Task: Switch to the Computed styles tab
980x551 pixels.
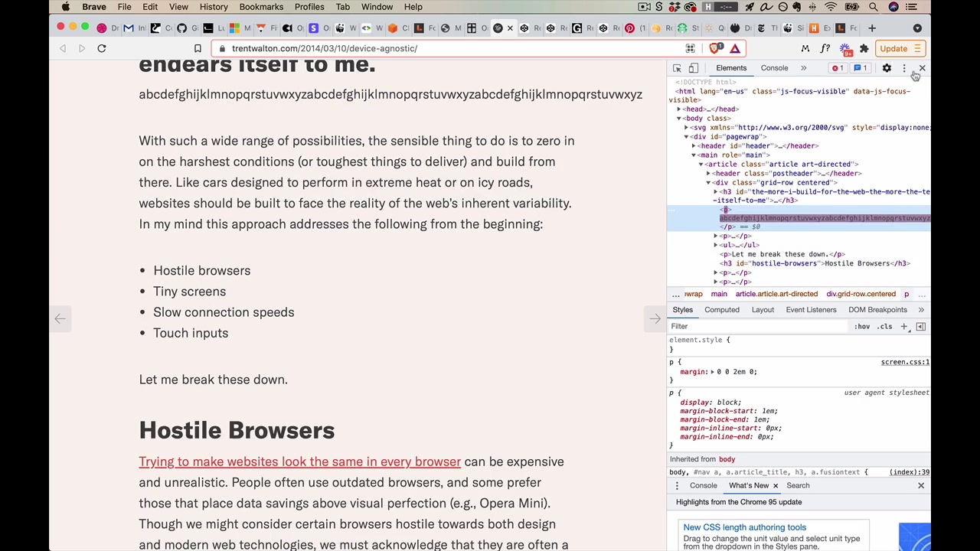Action: 722,310
